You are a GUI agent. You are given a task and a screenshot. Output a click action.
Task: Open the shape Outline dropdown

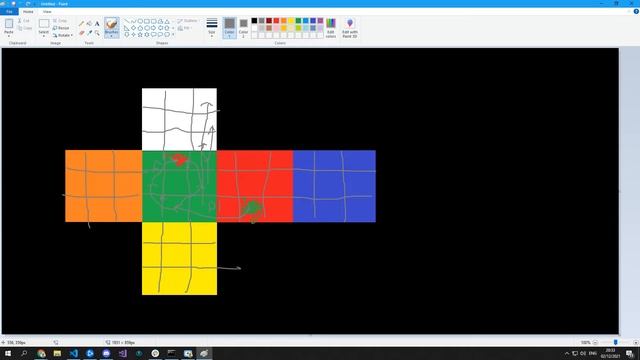pos(187,21)
